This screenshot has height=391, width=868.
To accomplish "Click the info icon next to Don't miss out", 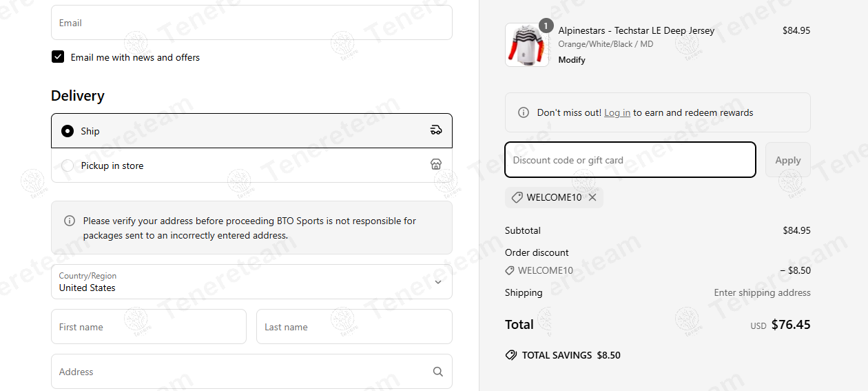I will (524, 112).
